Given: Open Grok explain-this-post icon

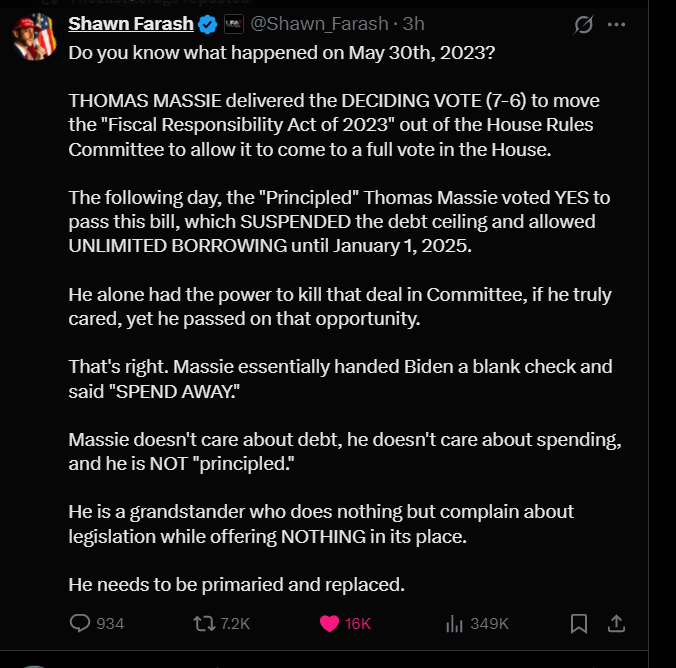Looking at the screenshot, I should tap(581, 24).
